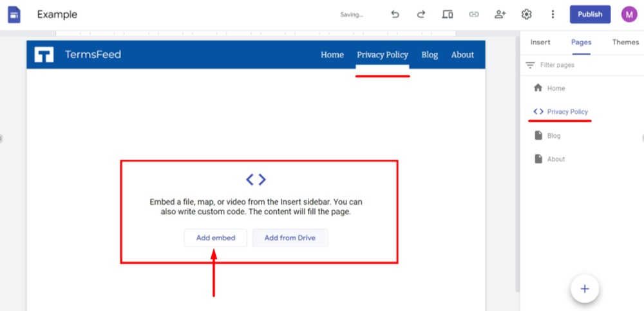This screenshot has height=311, width=644.
Task: Open About in the site navigation
Action: 462,55
